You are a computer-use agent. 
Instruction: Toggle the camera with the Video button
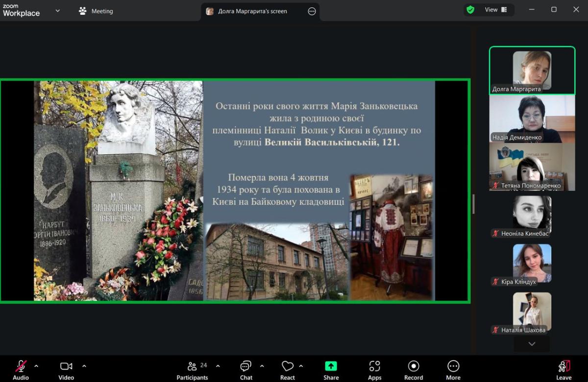(x=66, y=370)
